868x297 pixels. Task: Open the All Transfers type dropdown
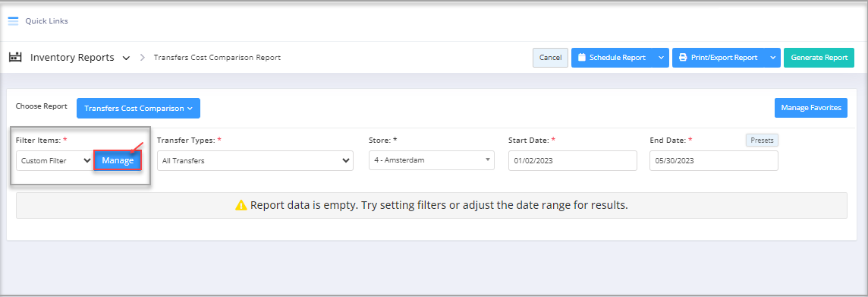coord(255,161)
